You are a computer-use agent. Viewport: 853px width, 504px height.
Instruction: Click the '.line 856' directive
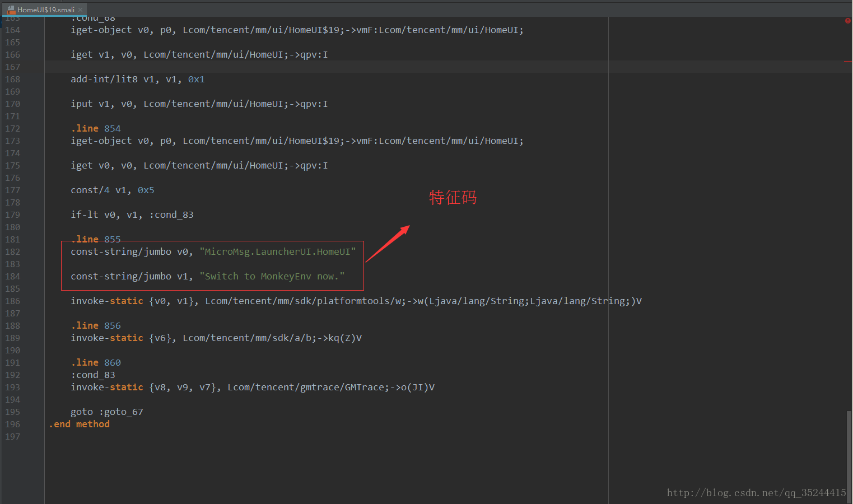pos(96,326)
